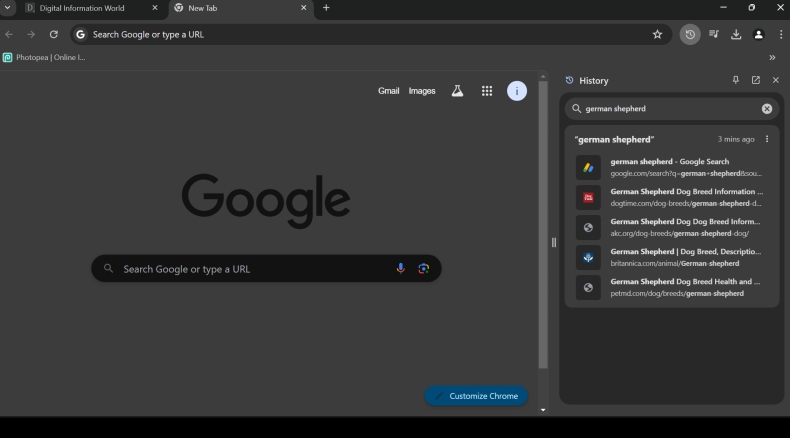Open the petmd.com German Shepherd entry

click(x=672, y=287)
